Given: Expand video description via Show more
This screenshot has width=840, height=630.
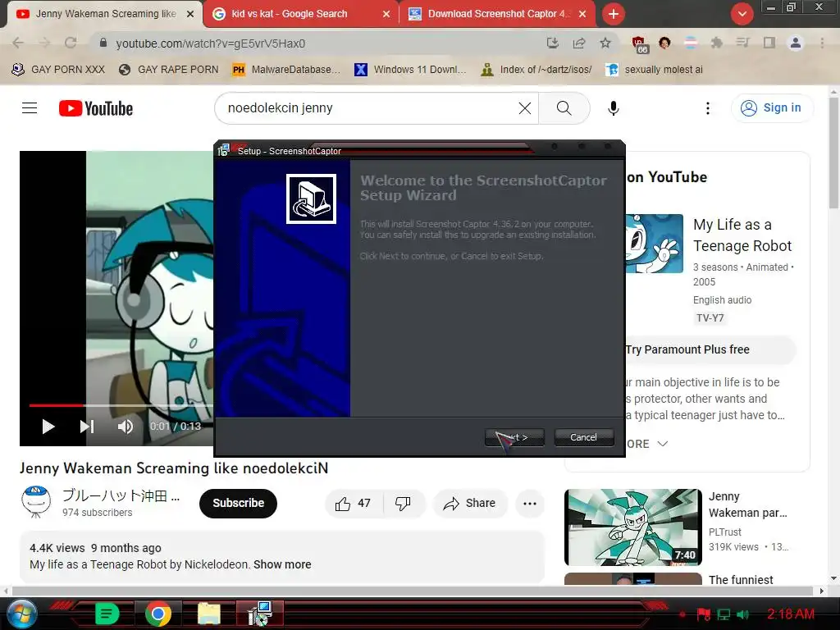Looking at the screenshot, I should pyautogui.click(x=282, y=564).
